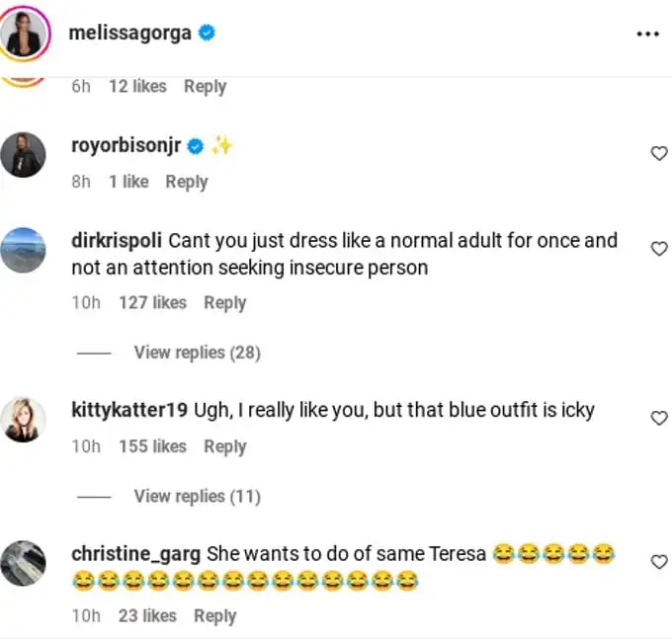This screenshot has width=672, height=642.
Task: Like kittykatter19's comment with the heart
Action: click(659, 418)
